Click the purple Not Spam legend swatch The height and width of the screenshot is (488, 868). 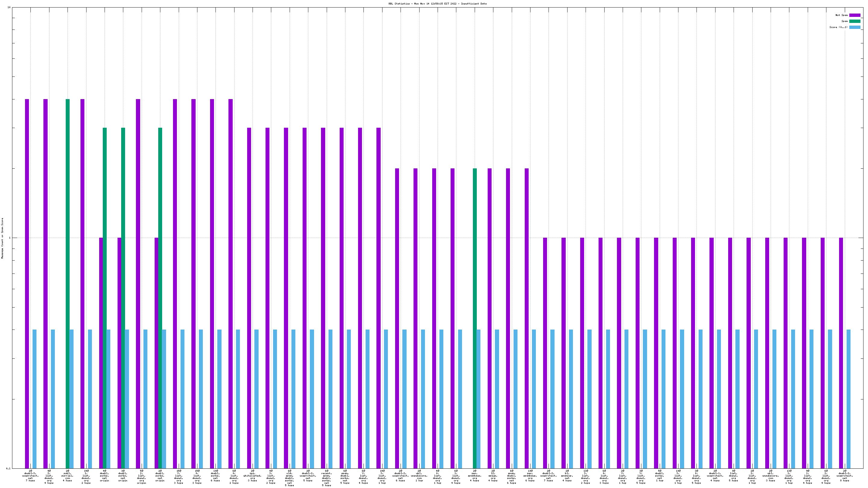[854, 15]
